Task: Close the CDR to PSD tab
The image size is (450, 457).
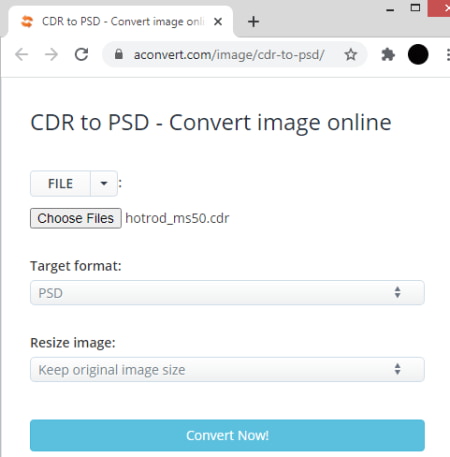Action: tap(218, 22)
